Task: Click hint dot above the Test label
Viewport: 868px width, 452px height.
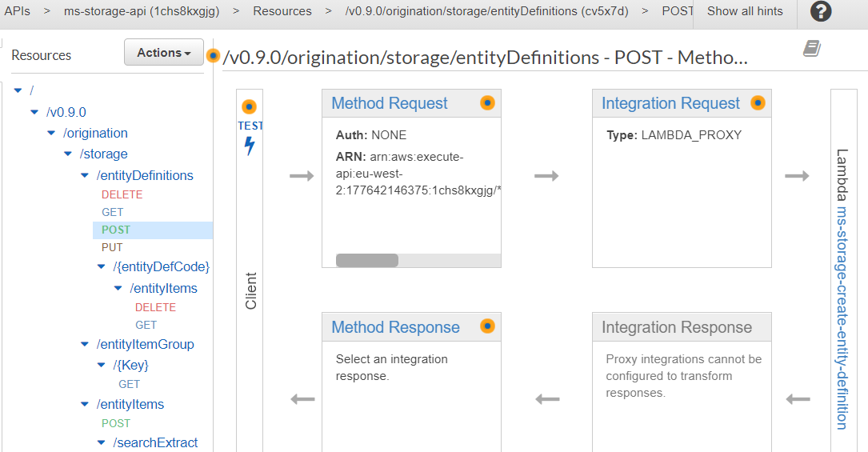Action: pos(250,106)
